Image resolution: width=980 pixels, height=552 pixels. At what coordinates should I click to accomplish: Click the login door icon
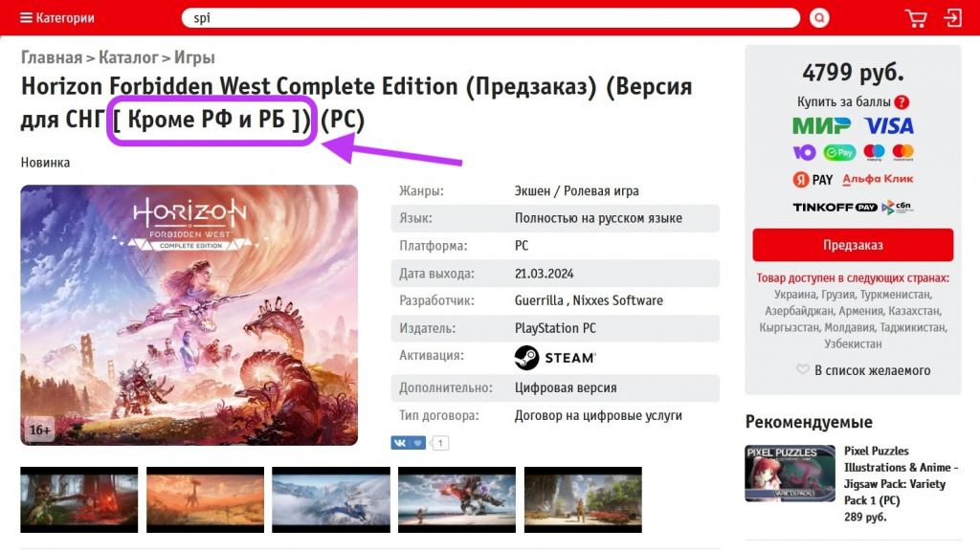click(953, 17)
